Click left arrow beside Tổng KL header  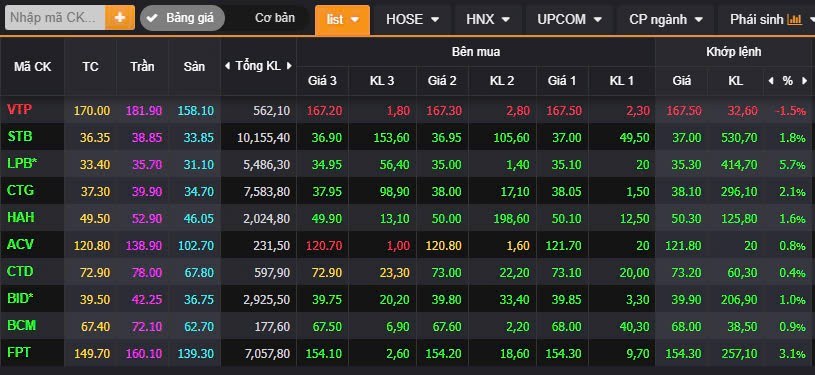point(227,66)
